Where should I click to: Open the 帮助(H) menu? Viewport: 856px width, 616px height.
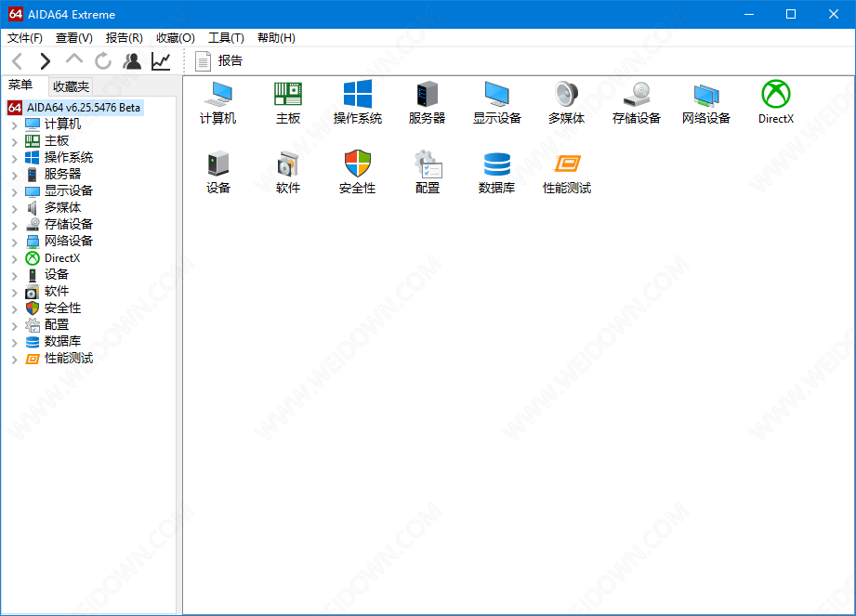276,38
